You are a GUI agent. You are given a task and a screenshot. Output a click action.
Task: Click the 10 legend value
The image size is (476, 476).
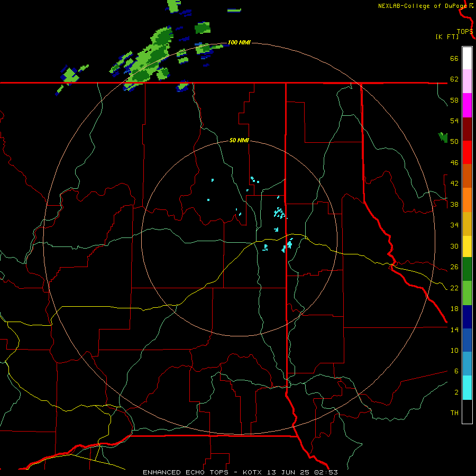[x=454, y=351]
